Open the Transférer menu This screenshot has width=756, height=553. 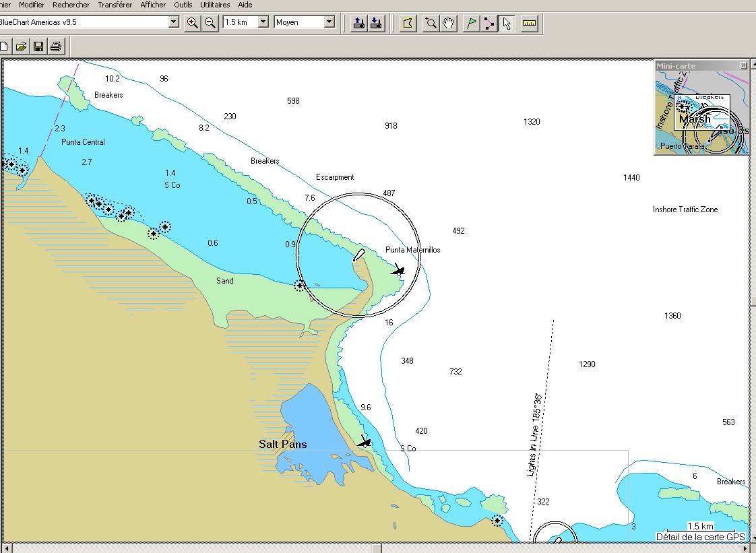pos(115,5)
